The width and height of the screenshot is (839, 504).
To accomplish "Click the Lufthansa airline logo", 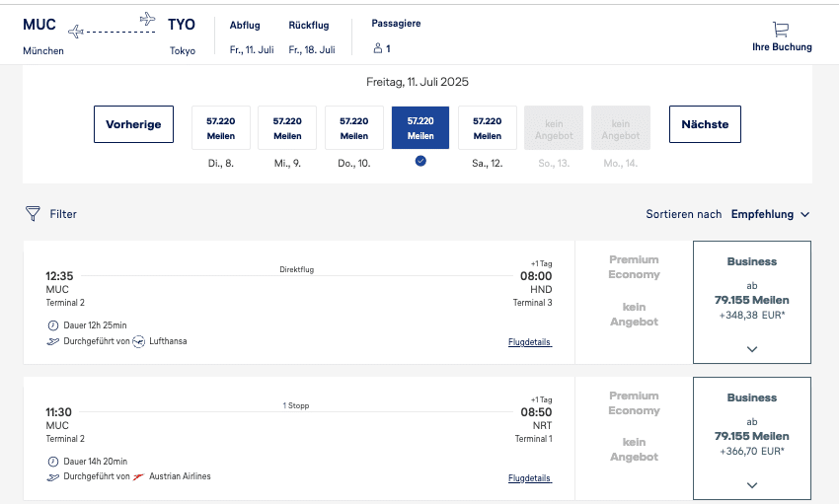I will (138, 341).
